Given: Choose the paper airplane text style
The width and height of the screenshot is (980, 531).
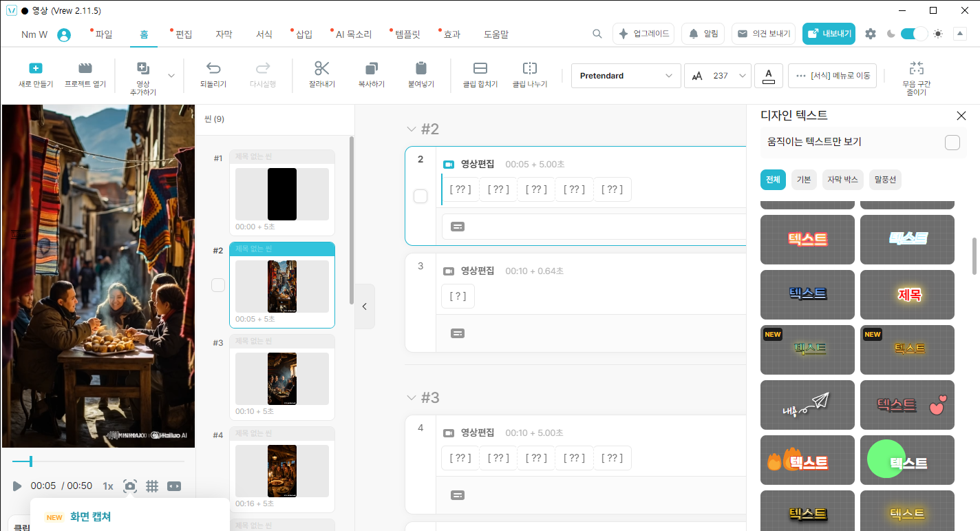Looking at the screenshot, I should click(807, 405).
